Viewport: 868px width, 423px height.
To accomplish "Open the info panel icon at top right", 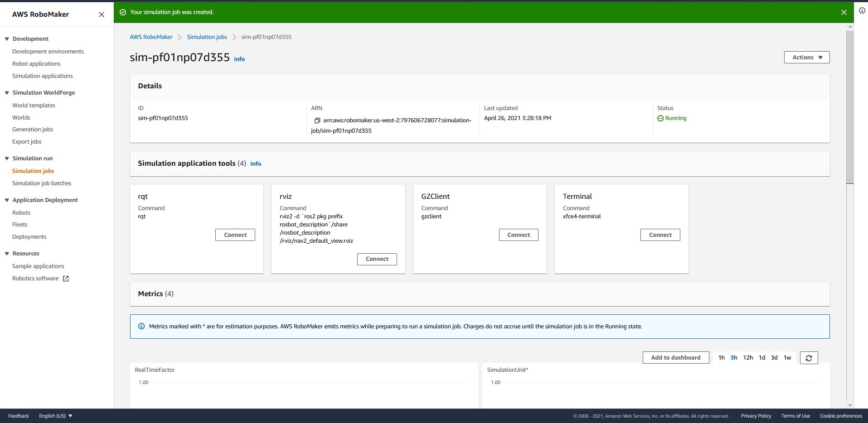I will tap(862, 10).
